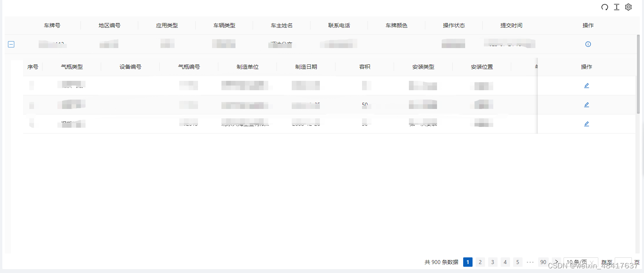Go to page 5
The width and height of the screenshot is (644, 273).
[x=518, y=262]
